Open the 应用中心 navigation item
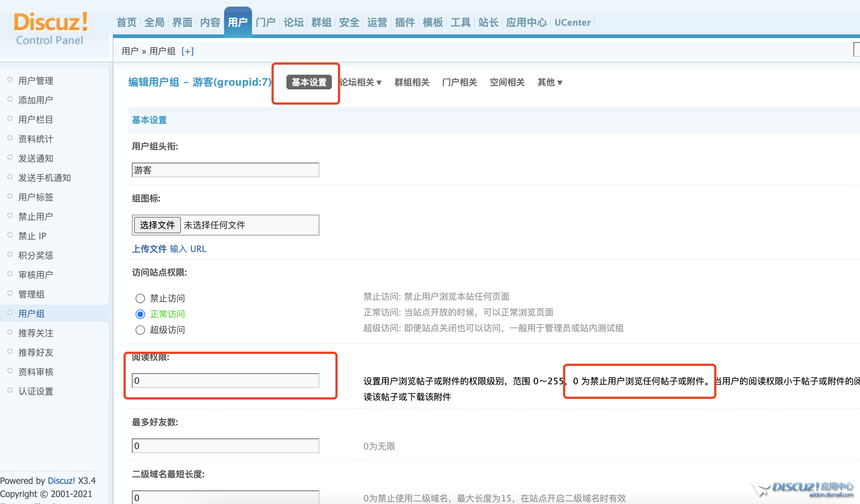 click(x=526, y=23)
